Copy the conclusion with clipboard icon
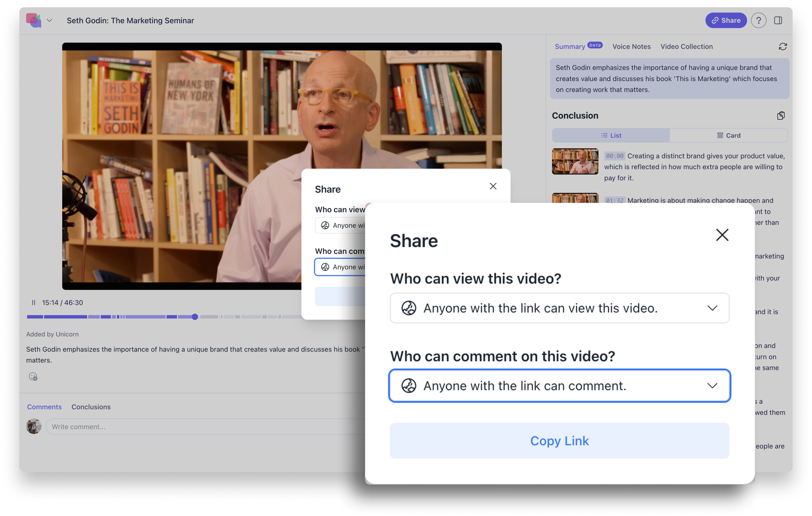 coord(781,115)
